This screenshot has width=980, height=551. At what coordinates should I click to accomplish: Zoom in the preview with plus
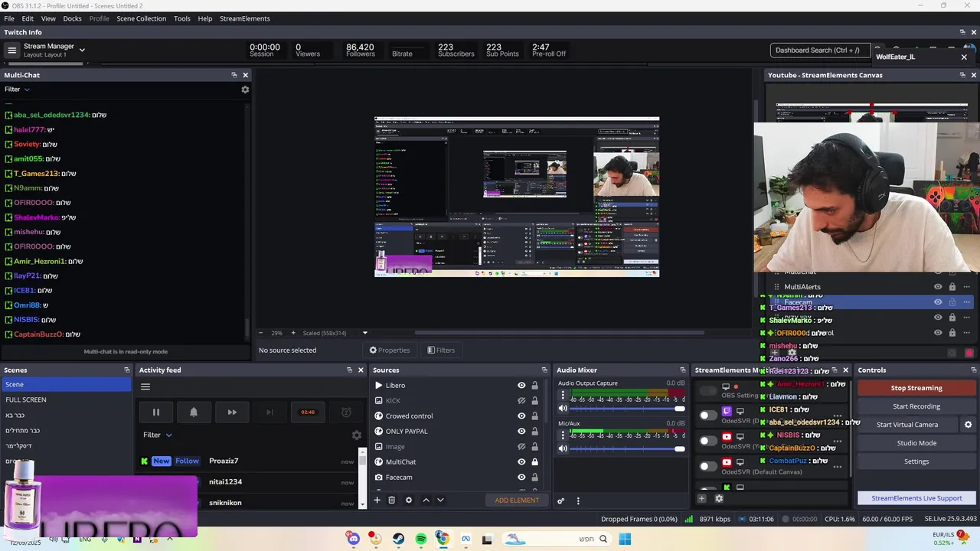point(292,333)
